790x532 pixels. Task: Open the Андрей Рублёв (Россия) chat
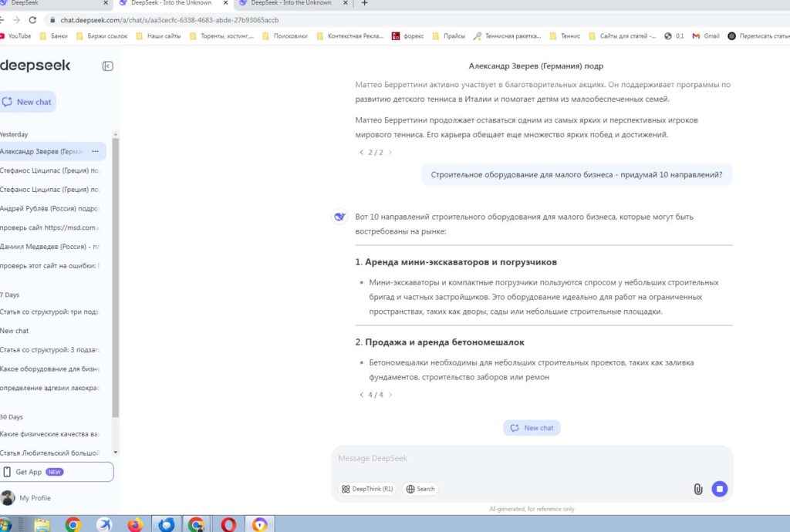pyautogui.click(x=50, y=208)
